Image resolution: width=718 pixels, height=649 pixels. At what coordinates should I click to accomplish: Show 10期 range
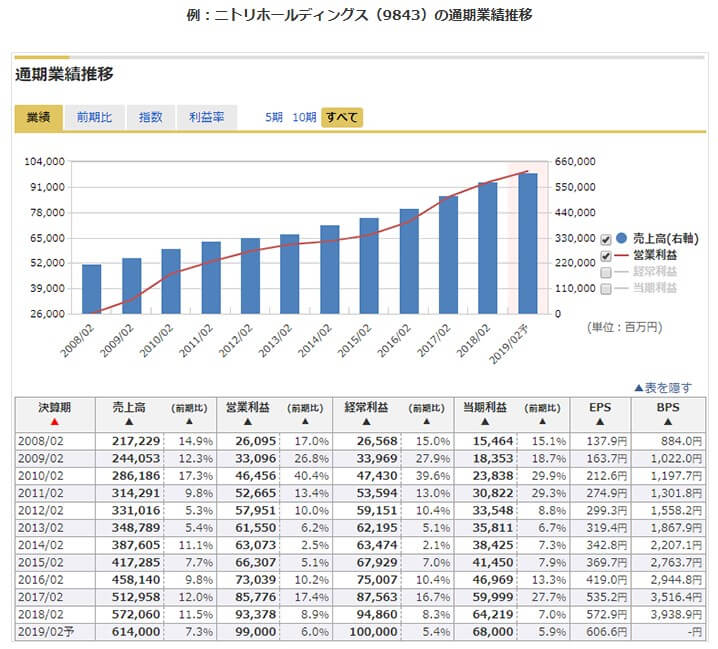pos(304,118)
